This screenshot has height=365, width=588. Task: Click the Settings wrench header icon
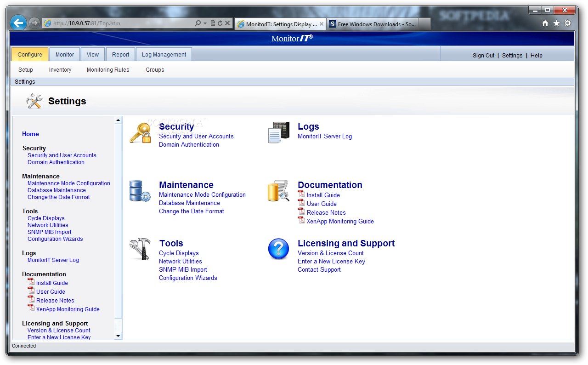coord(34,101)
